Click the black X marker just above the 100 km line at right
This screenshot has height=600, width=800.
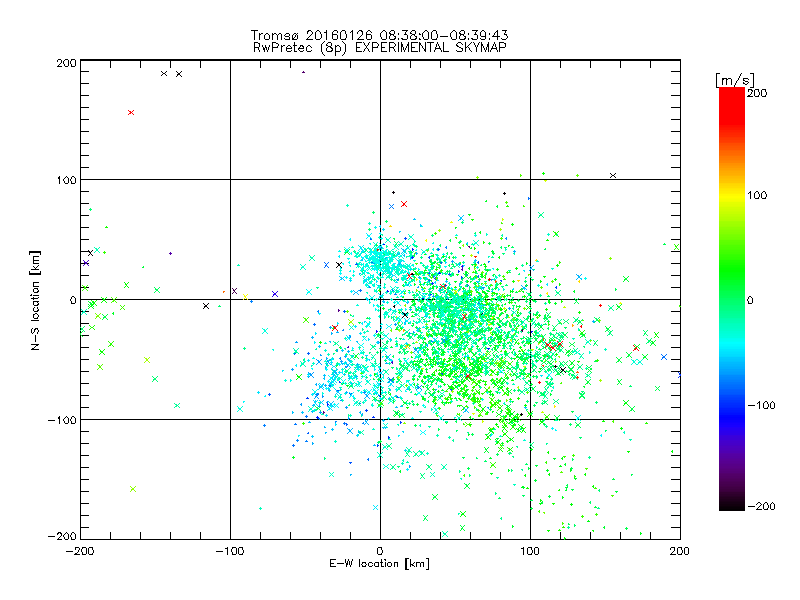[613, 176]
